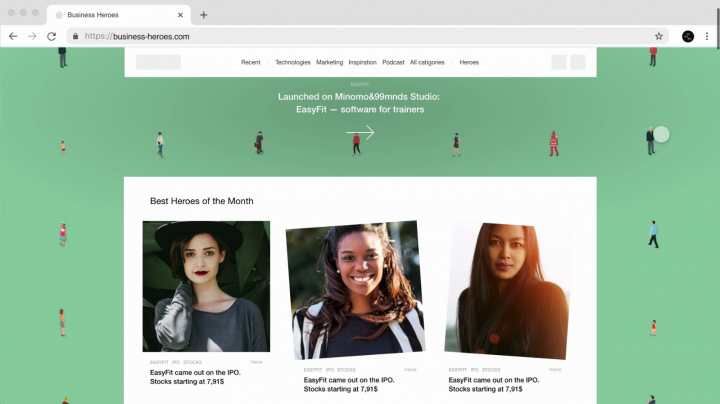Reload the page

tap(51, 36)
